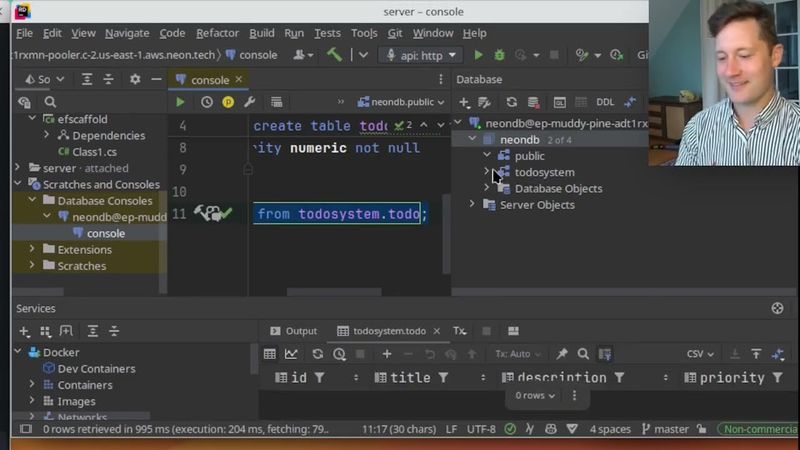Screen dimensions: 800x450
Task: Click the 4 spaces indent setting
Action: point(610,429)
